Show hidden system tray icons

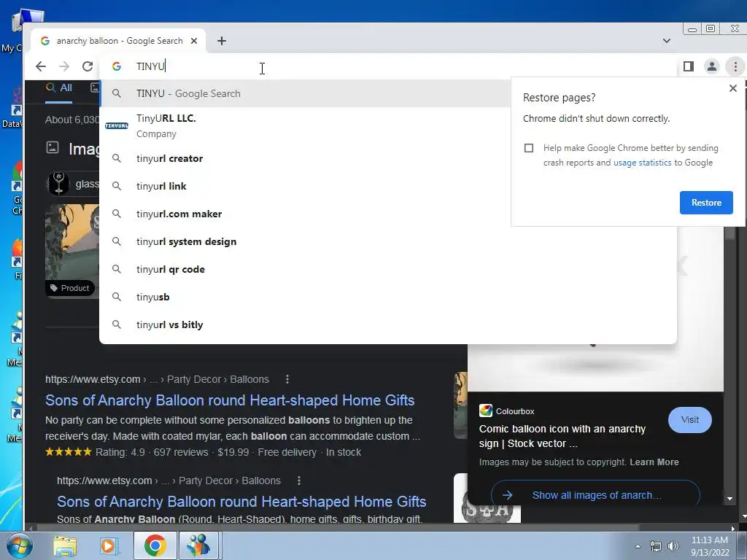(x=638, y=546)
